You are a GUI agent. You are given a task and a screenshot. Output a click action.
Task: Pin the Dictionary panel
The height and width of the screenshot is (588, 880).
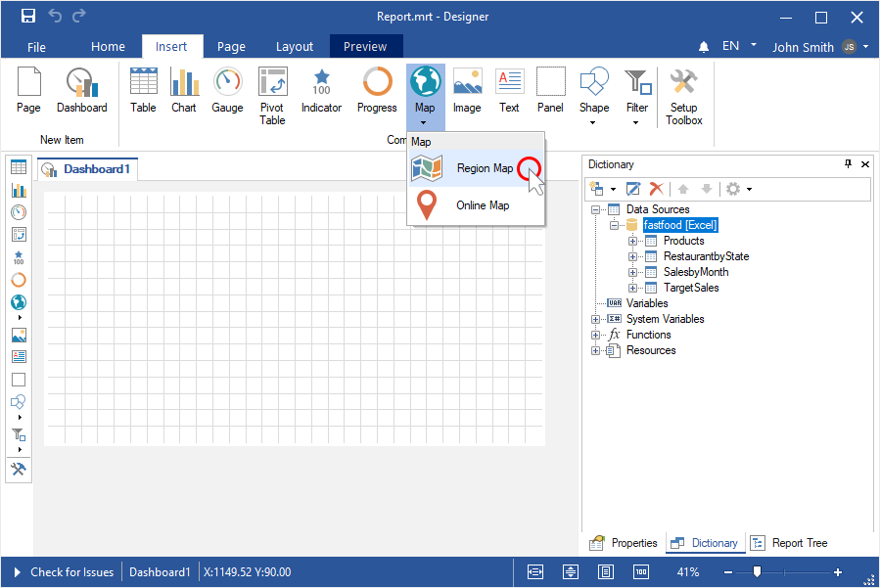click(848, 164)
